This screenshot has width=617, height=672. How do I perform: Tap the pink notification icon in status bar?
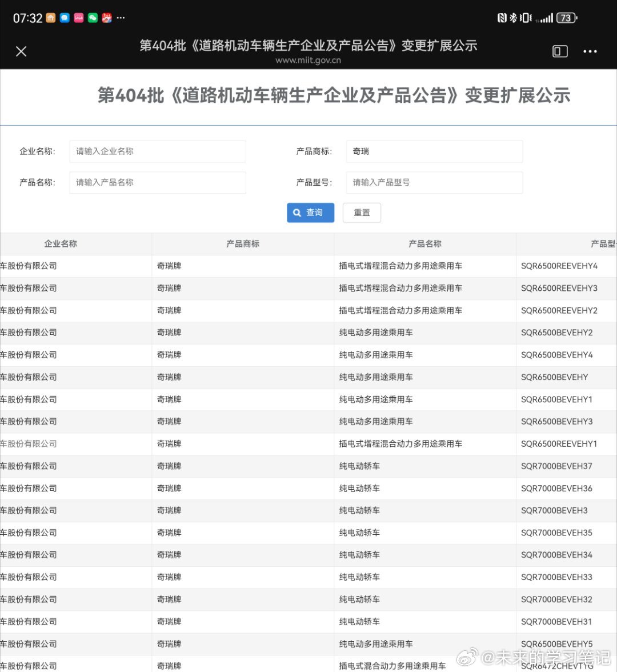pos(78,18)
